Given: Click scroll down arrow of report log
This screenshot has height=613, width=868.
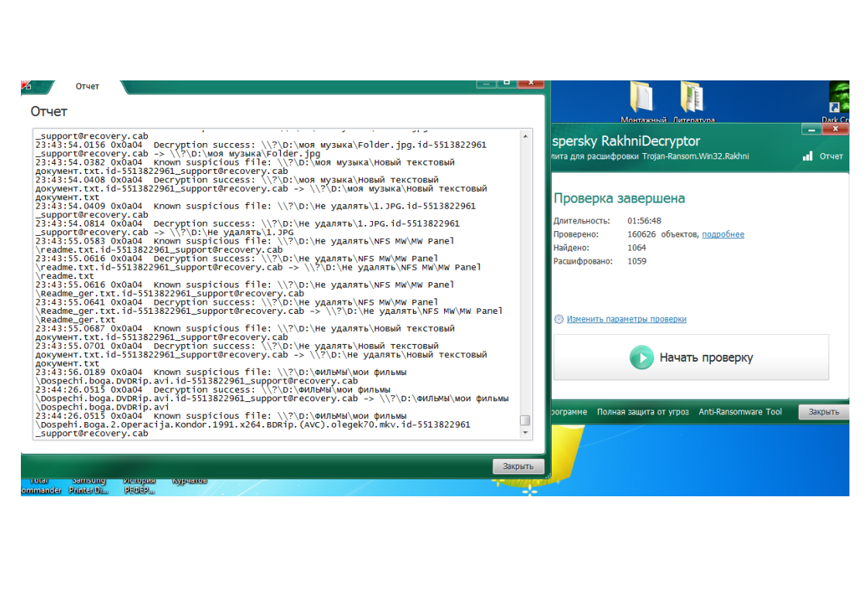Looking at the screenshot, I should (525, 433).
